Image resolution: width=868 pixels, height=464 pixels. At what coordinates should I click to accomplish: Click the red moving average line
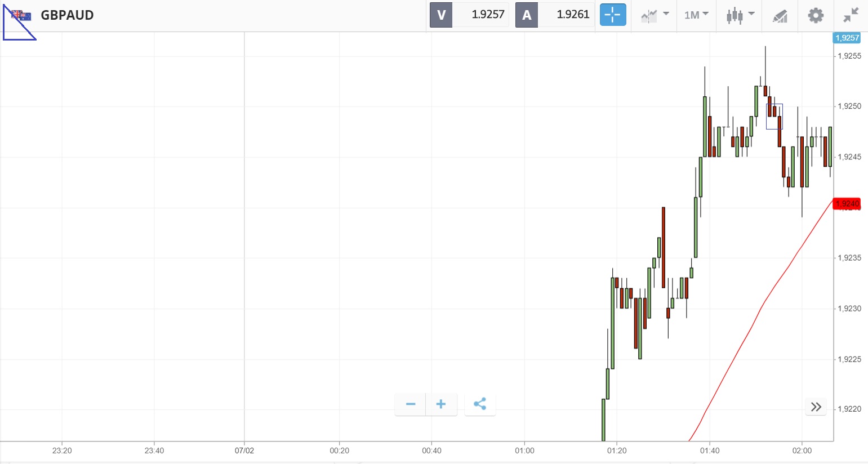pyautogui.click(x=749, y=328)
